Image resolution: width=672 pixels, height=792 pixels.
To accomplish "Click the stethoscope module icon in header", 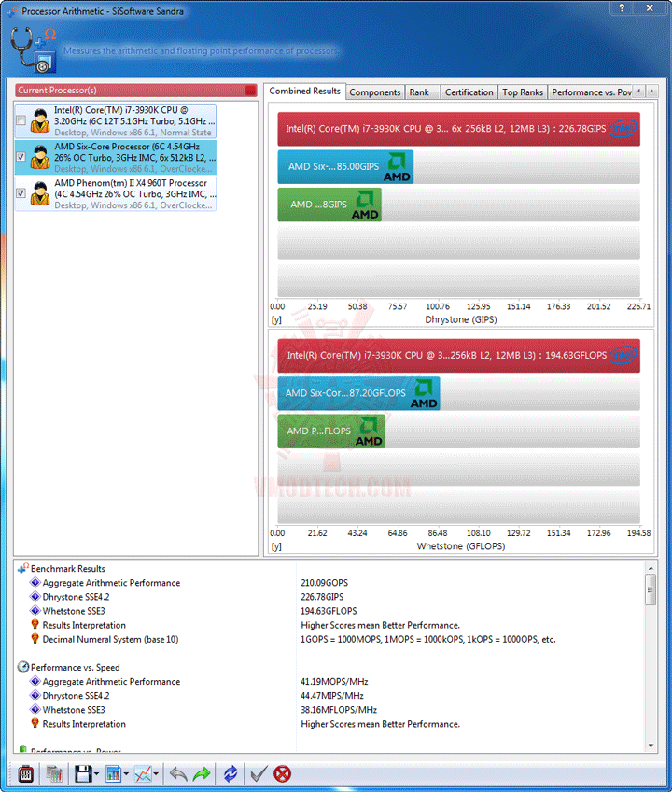I will click(x=33, y=50).
